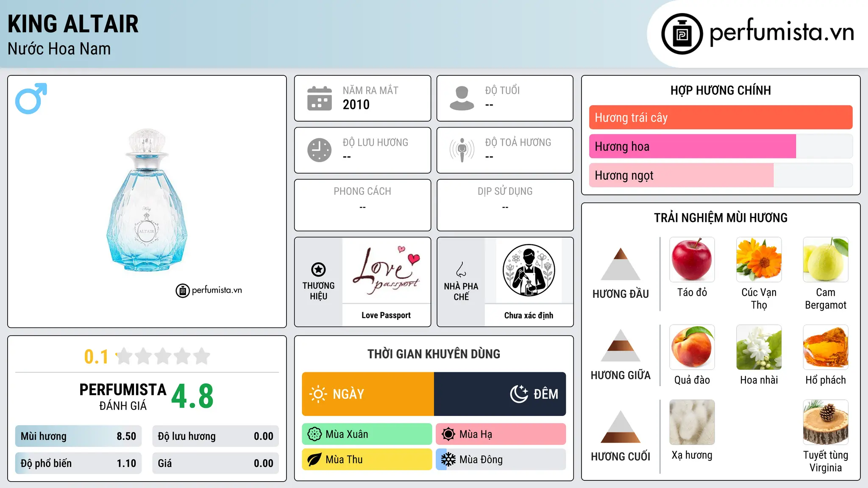The width and height of the screenshot is (868, 488).
Task: Click the Phong Cách style card
Action: pos(362,205)
